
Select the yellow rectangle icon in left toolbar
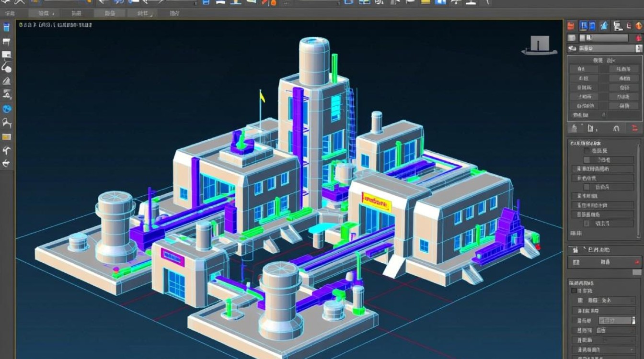pyautogui.click(x=6, y=137)
